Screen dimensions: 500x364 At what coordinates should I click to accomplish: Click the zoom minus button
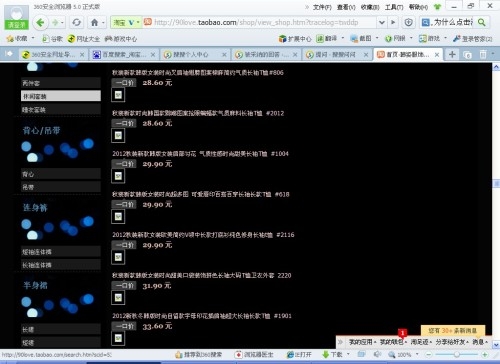tap(429, 355)
